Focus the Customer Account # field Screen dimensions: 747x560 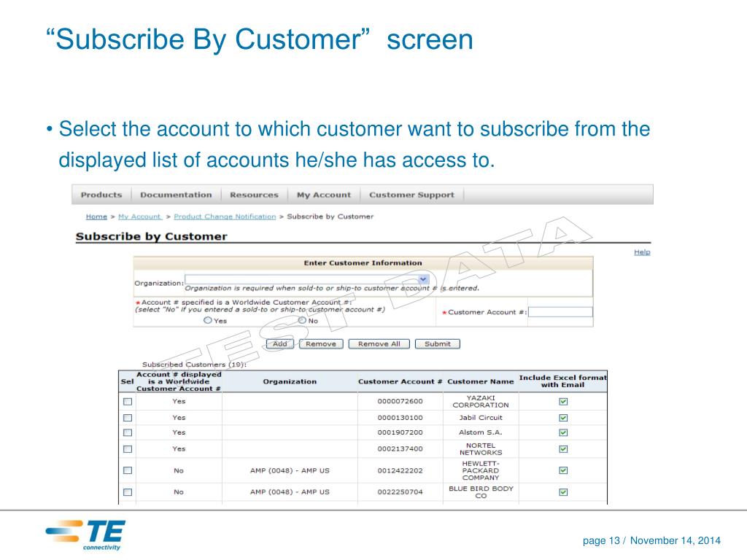coord(560,312)
